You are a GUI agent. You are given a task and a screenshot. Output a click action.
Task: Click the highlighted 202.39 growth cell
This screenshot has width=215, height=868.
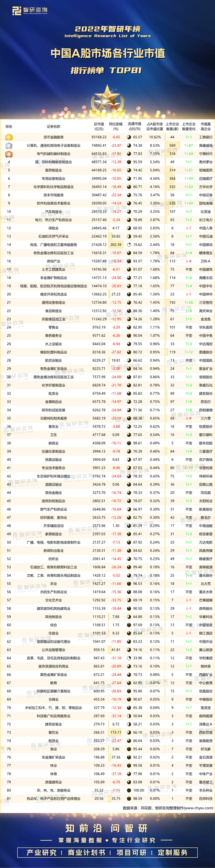[x=116, y=245]
